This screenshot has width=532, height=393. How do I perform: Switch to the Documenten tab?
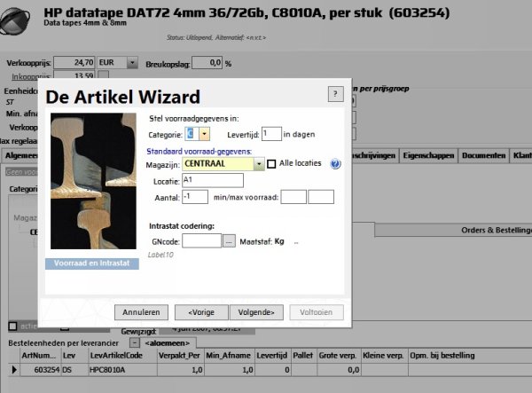(x=483, y=156)
